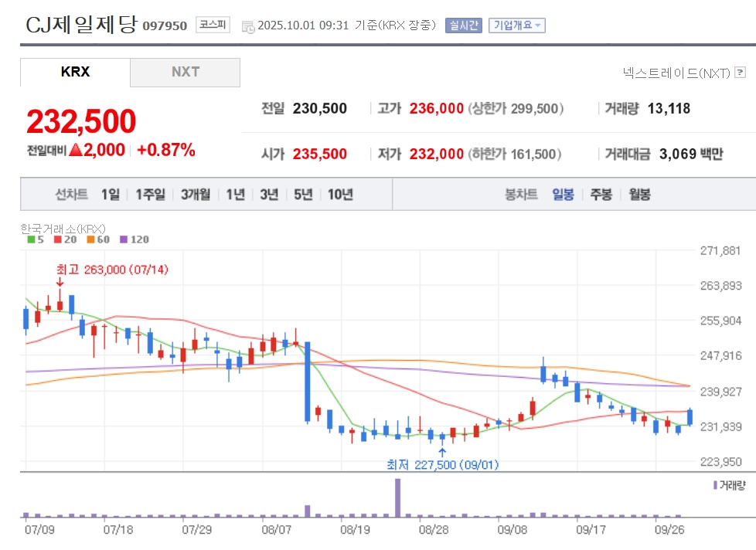Viewport: 756px width, 550px height.
Task: Click the current price 232,500
Action: [81, 121]
